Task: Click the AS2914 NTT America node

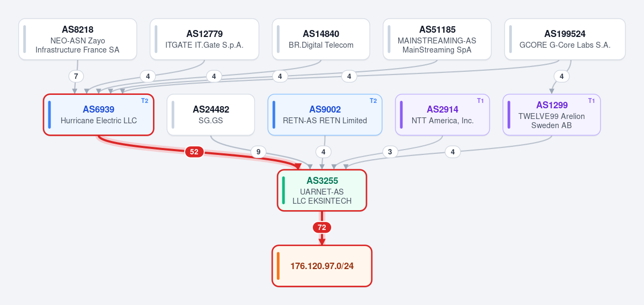Action: (442, 115)
